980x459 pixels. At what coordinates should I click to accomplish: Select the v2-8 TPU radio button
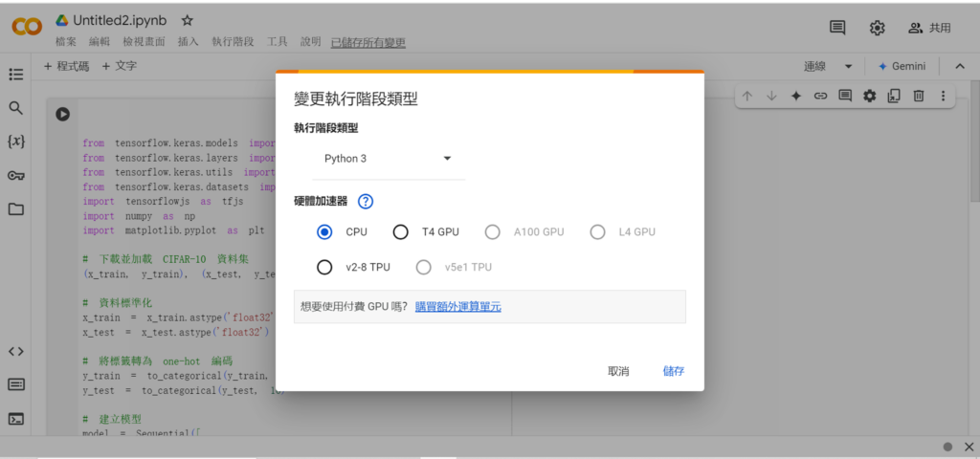325,267
